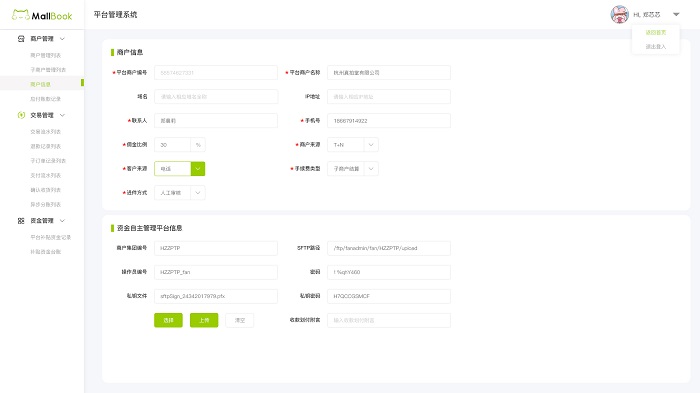Collapse the 交易管理 sidebar group
The width and height of the screenshot is (700, 393).
62,115
